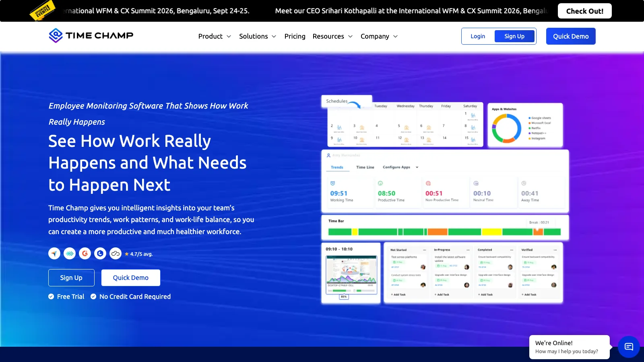The image size is (644, 362).
Task: Expand the Product menu chevron
Action: [229, 37]
